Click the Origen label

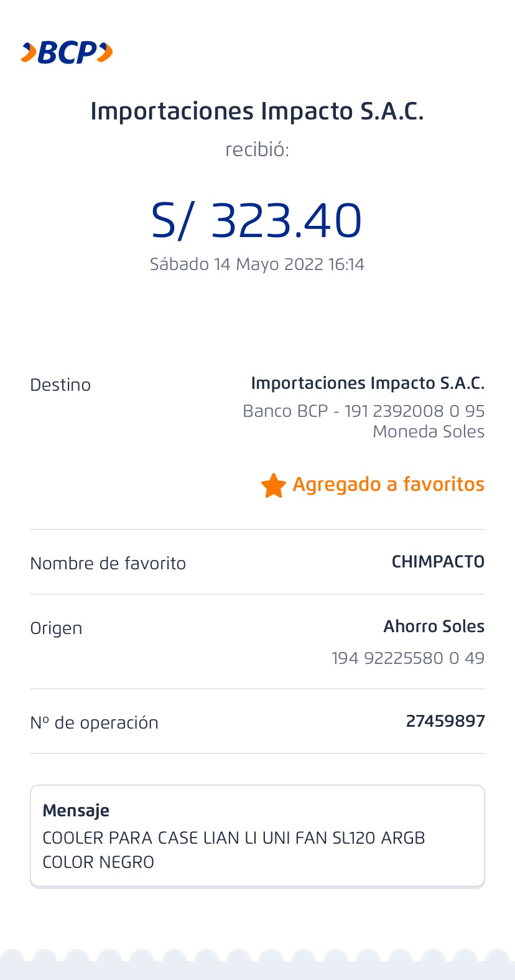[x=56, y=628]
